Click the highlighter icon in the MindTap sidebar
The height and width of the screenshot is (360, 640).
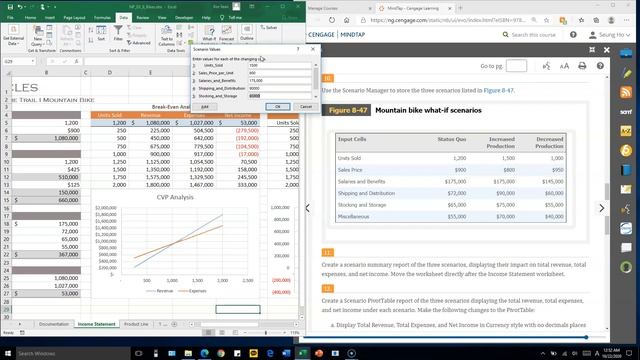[626, 73]
